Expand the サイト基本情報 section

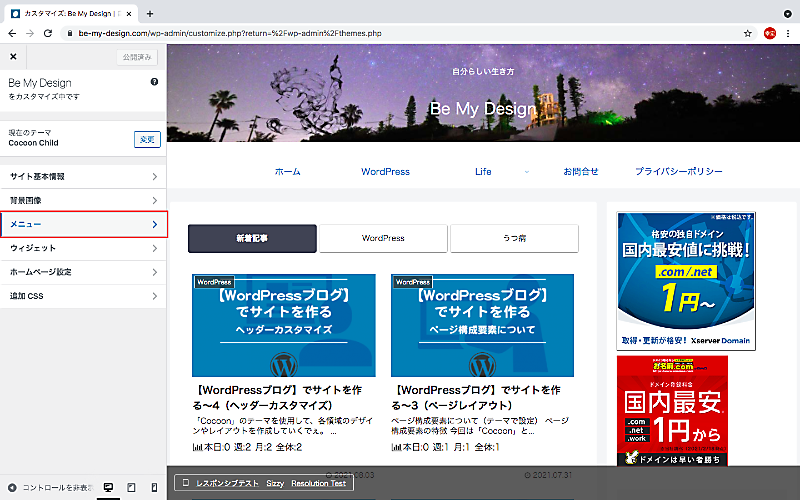click(83, 176)
